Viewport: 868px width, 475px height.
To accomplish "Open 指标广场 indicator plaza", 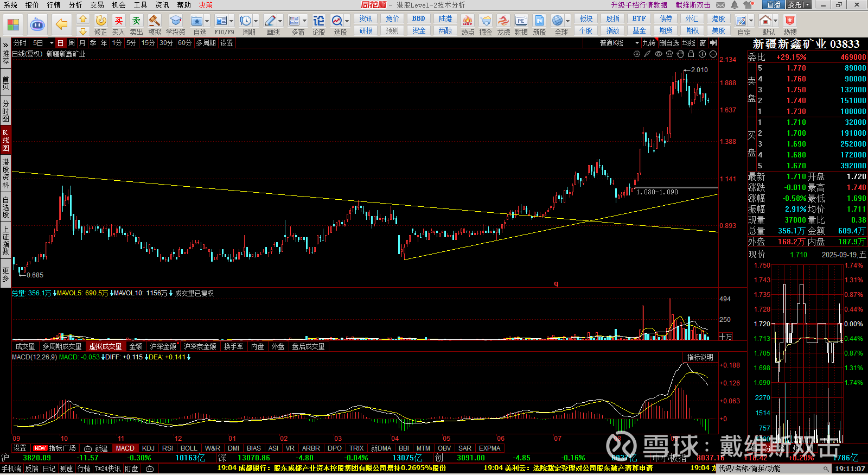I will [x=62, y=448].
